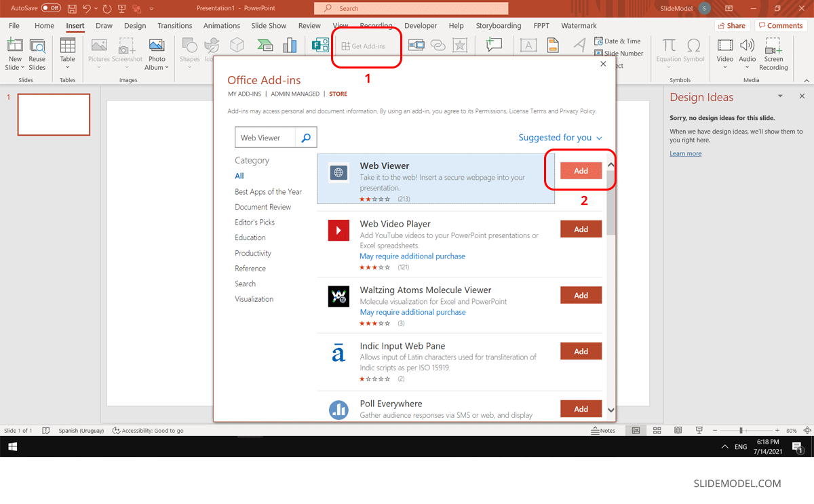This screenshot has height=504, width=814.
Task: Add the Web Viewer add-in
Action: click(581, 171)
